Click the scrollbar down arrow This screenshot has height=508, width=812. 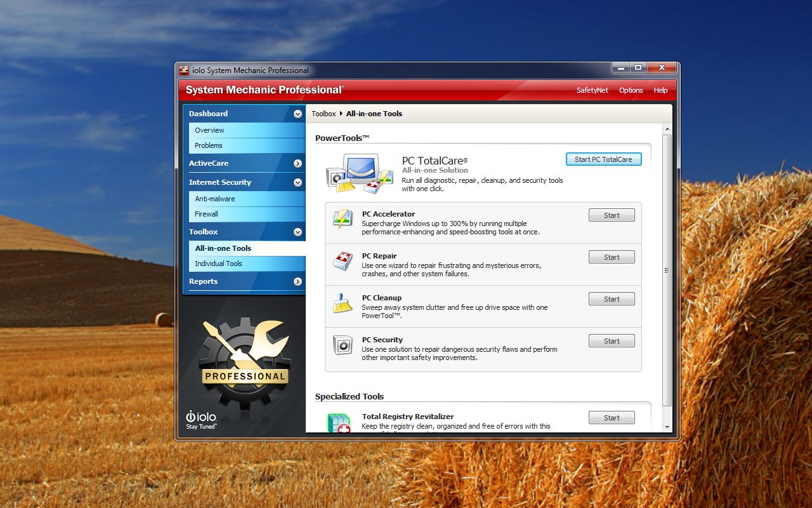click(x=667, y=427)
